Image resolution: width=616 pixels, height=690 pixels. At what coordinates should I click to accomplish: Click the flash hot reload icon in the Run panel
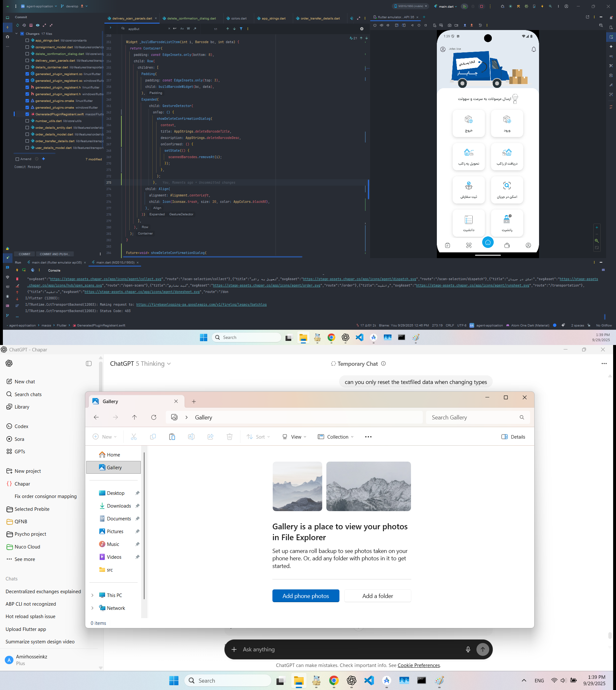pyautogui.click(x=17, y=270)
